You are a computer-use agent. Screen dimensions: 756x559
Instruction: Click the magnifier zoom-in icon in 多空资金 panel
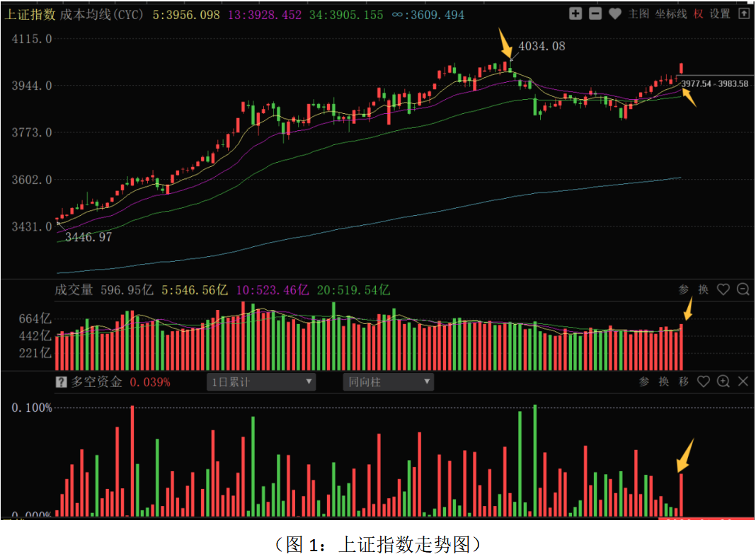[x=723, y=381]
